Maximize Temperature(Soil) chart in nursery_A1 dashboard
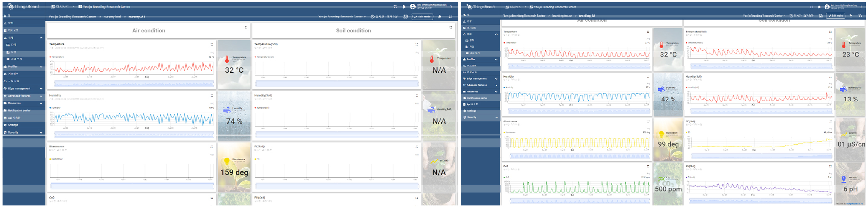This screenshot has height=207, width=868. [x=417, y=44]
